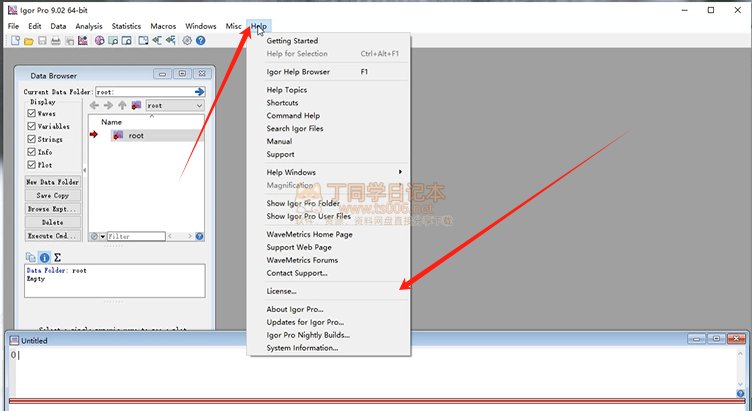Image resolution: width=752 pixels, height=411 pixels.
Task: Click the Sigma statistics icon in Data Browser
Action: tap(57, 257)
